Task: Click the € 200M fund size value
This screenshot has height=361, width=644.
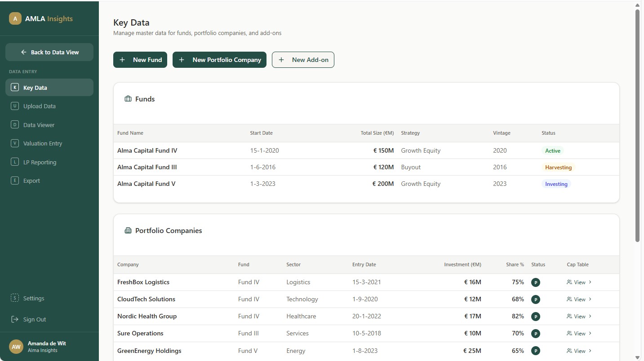Action: click(x=383, y=184)
